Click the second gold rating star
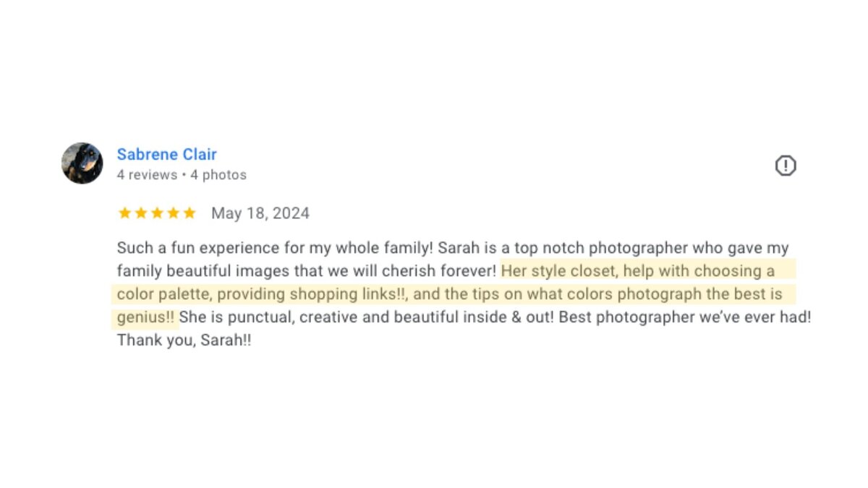Image resolution: width=868 pixels, height=488 pixels. click(140, 213)
